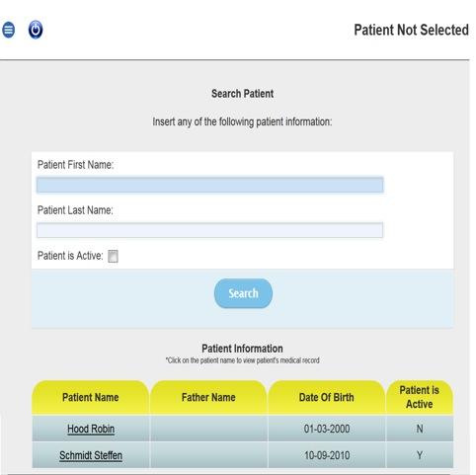
Task: Click the Search button
Action: 243,293
